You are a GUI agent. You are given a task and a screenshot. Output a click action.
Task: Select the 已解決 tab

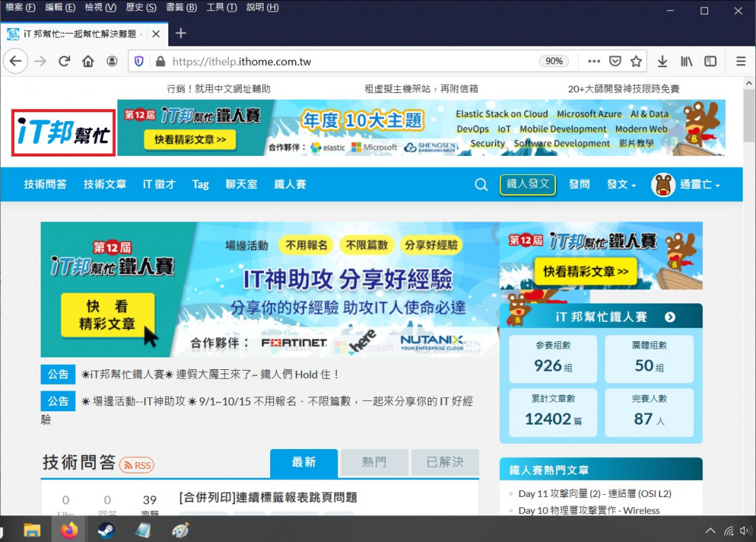(x=445, y=462)
